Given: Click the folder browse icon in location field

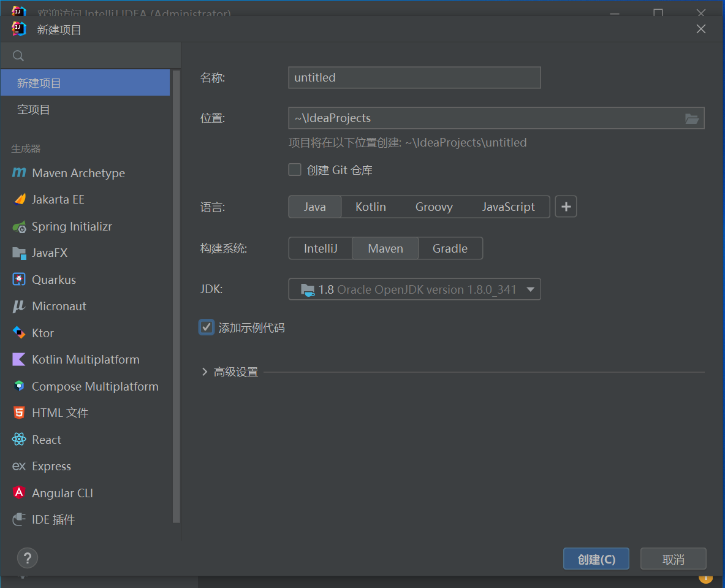Looking at the screenshot, I should pos(691,118).
